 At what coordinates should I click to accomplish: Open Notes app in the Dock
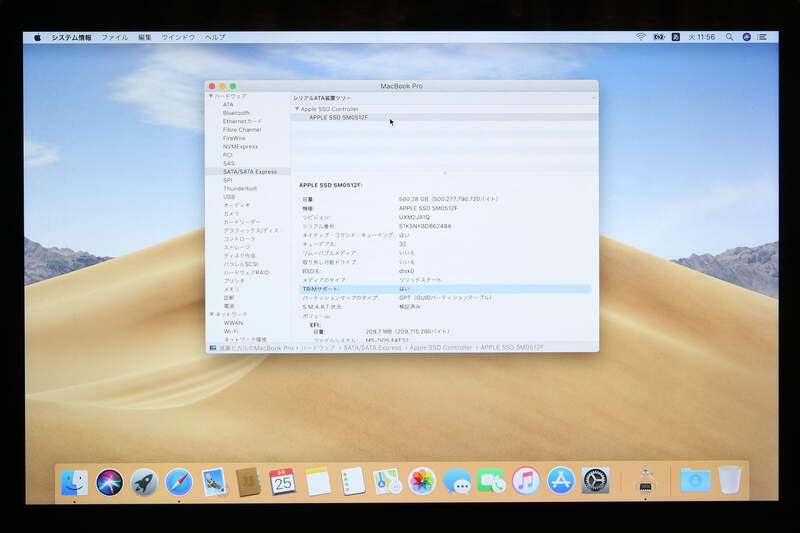[318, 481]
